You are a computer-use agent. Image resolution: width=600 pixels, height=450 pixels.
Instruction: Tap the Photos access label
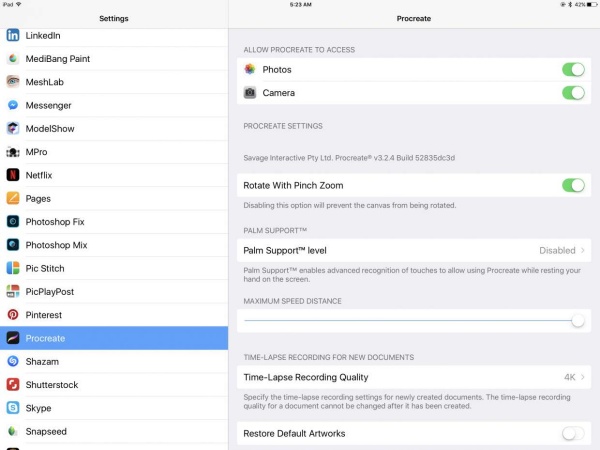click(277, 70)
